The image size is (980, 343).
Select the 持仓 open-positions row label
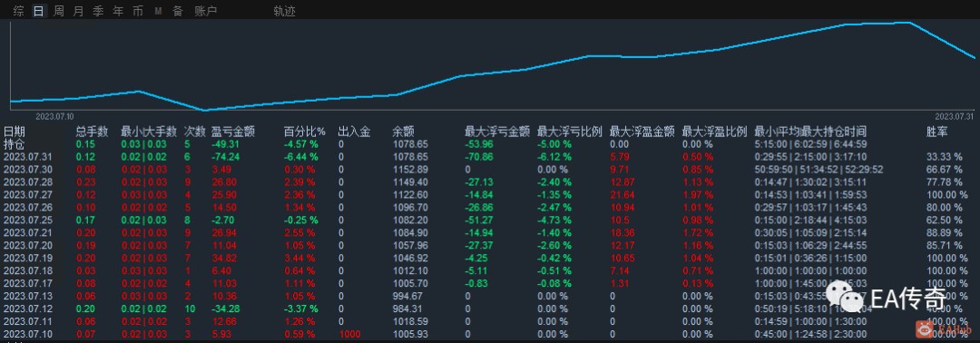(x=13, y=143)
